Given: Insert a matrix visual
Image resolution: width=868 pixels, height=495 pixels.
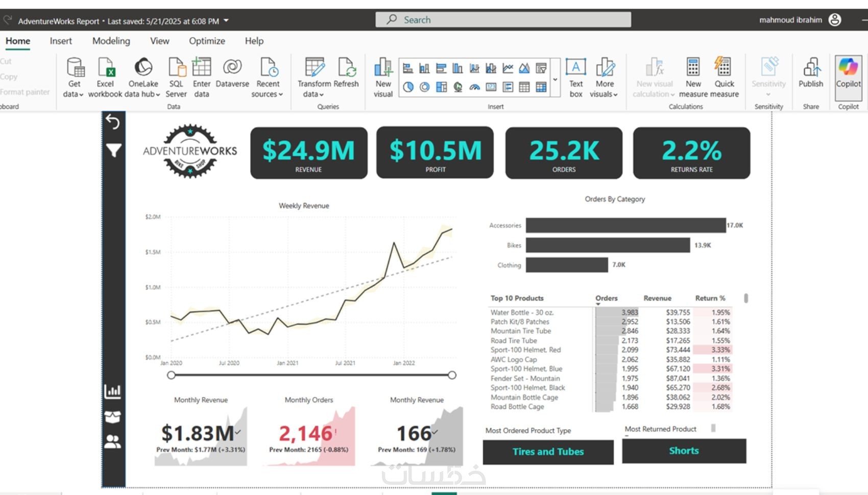Looking at the screenshot, I should [541, 87].
